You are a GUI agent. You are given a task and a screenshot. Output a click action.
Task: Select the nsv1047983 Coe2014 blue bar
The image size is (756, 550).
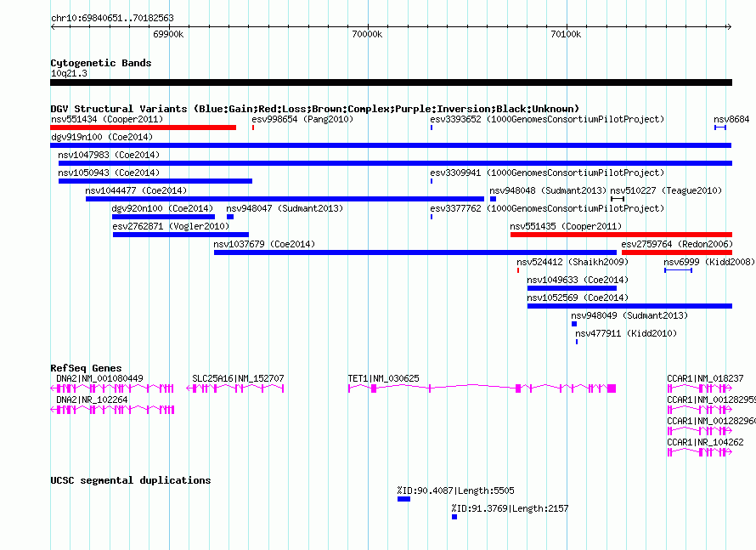395,163
